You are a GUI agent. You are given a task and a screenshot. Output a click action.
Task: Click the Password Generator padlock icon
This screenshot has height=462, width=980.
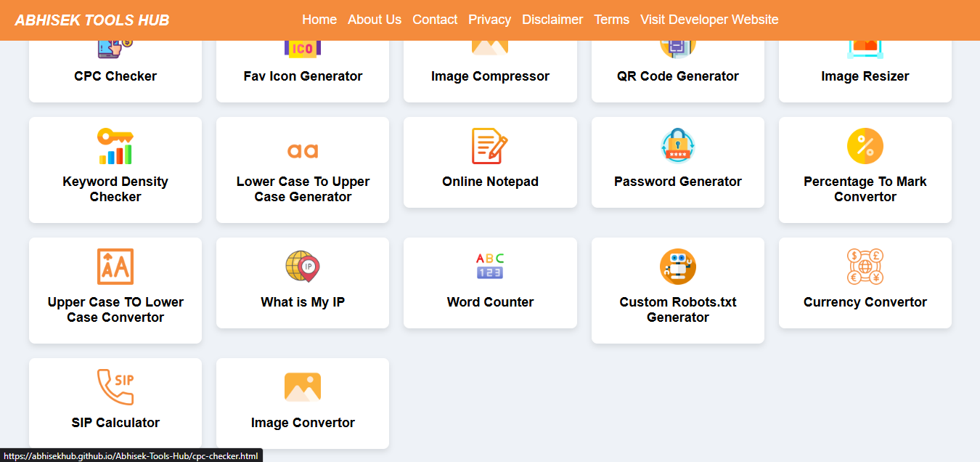pyautogui.click(x=677, y=146)
